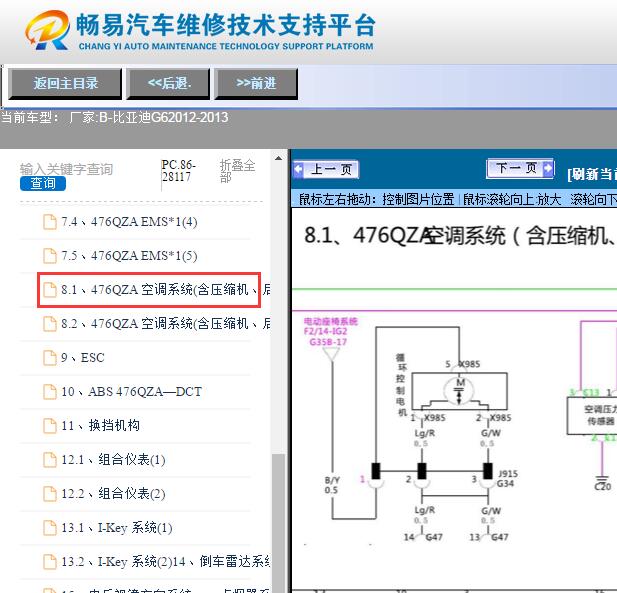This screenshot has width=617, height=593.
Task: Open tree item 7.5 476QZA EMS*1(5)
Action: [x=129, y=256]
